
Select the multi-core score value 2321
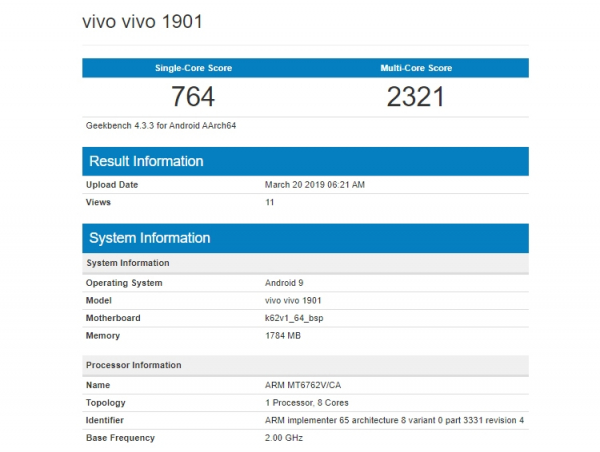click(416, 97)
